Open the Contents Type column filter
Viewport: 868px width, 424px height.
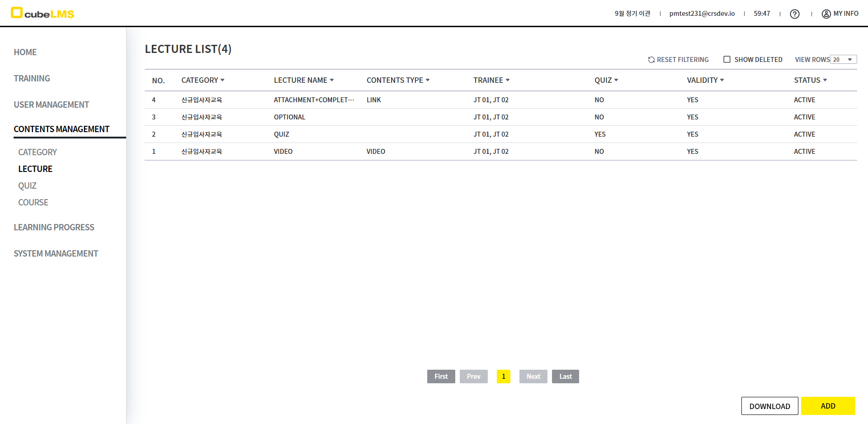[x=428, y=80]
